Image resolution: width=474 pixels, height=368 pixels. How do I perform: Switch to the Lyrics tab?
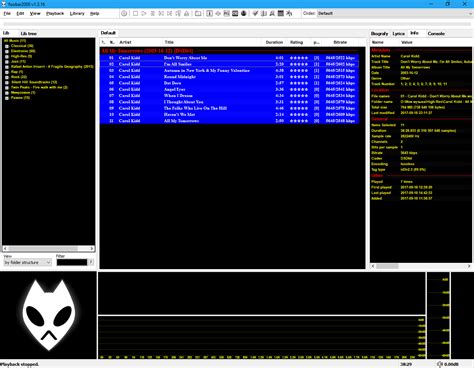[398, 34]
